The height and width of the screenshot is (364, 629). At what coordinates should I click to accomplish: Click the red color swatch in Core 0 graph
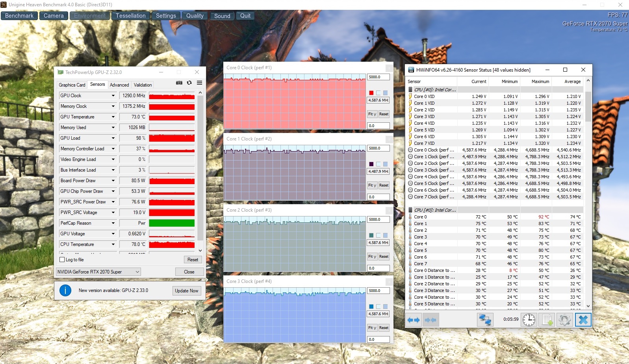tap(371, 93)
